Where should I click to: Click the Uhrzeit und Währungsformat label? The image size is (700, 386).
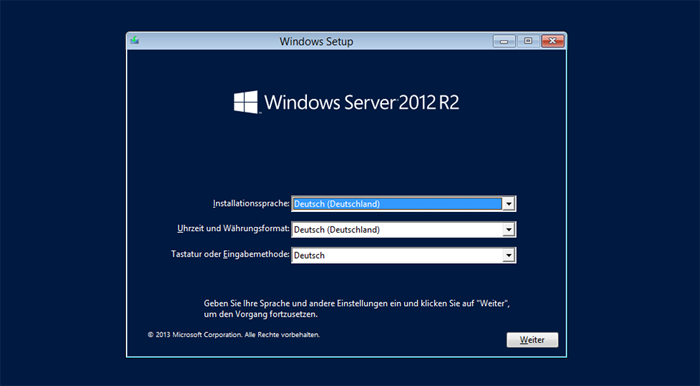click(x=233, y=229)
